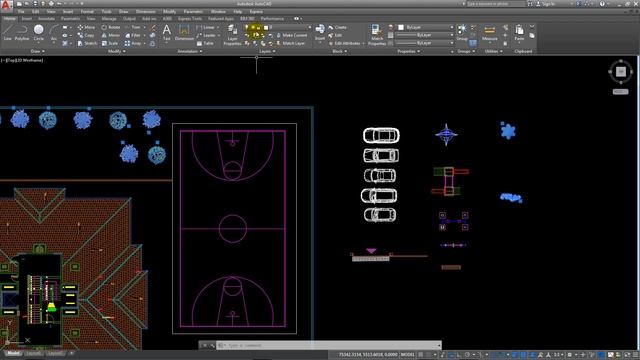Click Match Properties tool
Screen dimensions: 640x360
377,35
